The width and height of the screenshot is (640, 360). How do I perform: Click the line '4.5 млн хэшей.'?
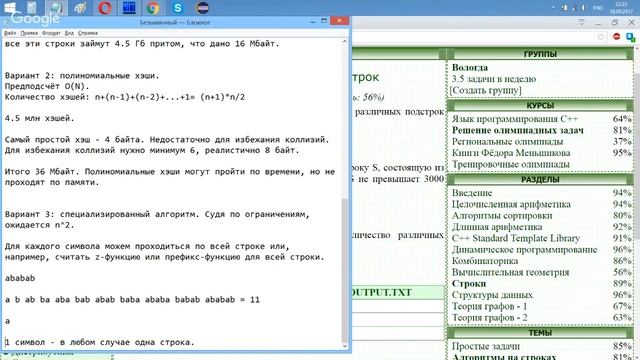(40, 118)
